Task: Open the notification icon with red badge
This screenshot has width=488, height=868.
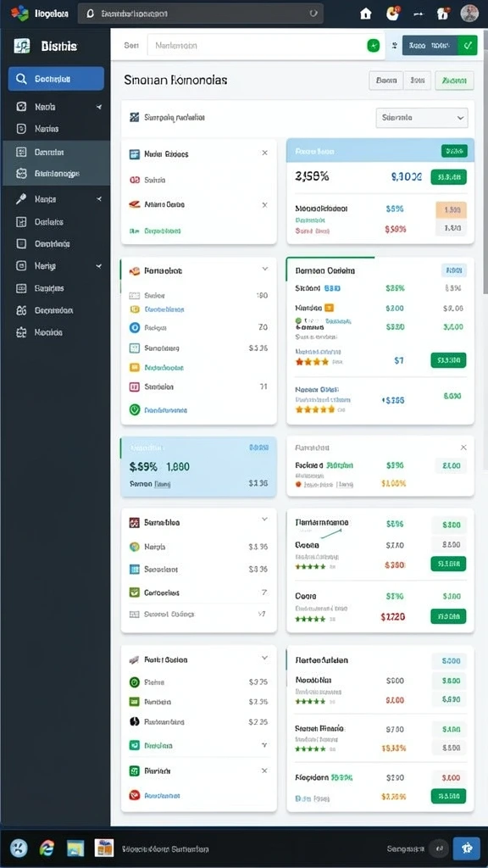Action: (x=392, y=14)
